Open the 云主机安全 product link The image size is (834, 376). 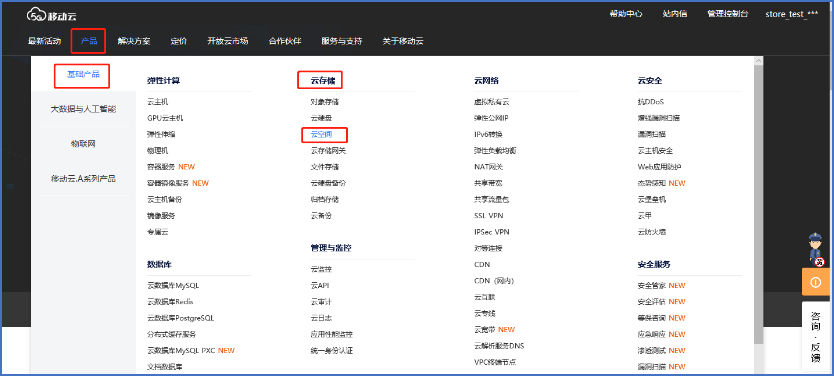(655, 151)
